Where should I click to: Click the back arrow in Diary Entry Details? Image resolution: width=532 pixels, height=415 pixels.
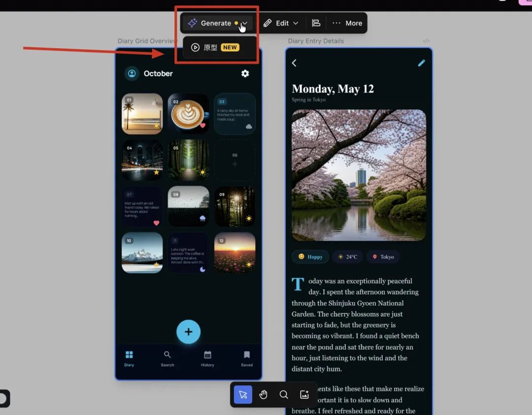pos(294,63)
